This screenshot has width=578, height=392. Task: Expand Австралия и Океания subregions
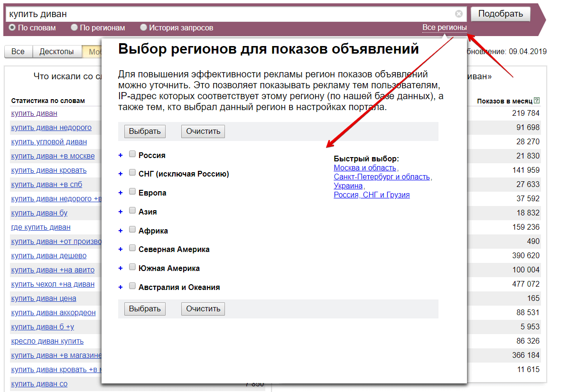(121, 287)
